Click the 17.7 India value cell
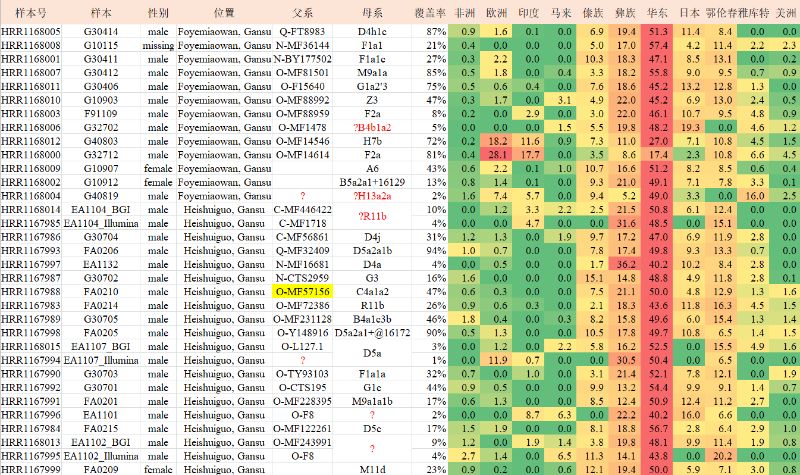Screen dimensions: 800x475 point(530,155)
